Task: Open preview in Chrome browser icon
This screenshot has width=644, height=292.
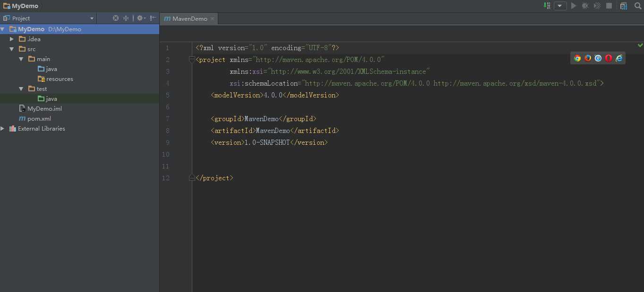Action: click(x=577, y=58)
